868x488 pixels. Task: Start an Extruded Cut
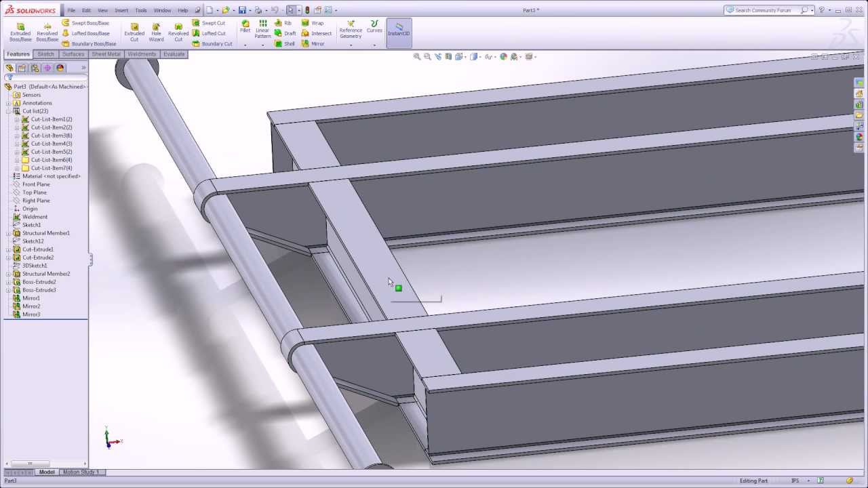tap(134, 32)
